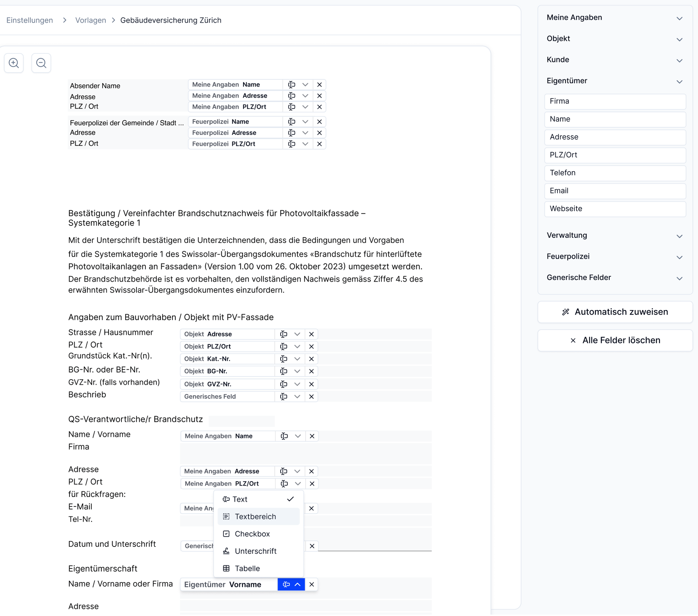Open type dropdown for Feuerpolizei Name field
698x616 pixels.
click(305, 122)
